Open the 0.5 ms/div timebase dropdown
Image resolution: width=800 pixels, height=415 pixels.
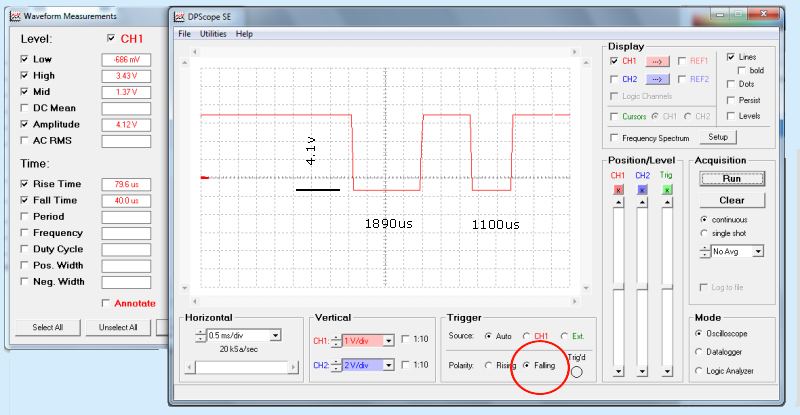[276, 336]
